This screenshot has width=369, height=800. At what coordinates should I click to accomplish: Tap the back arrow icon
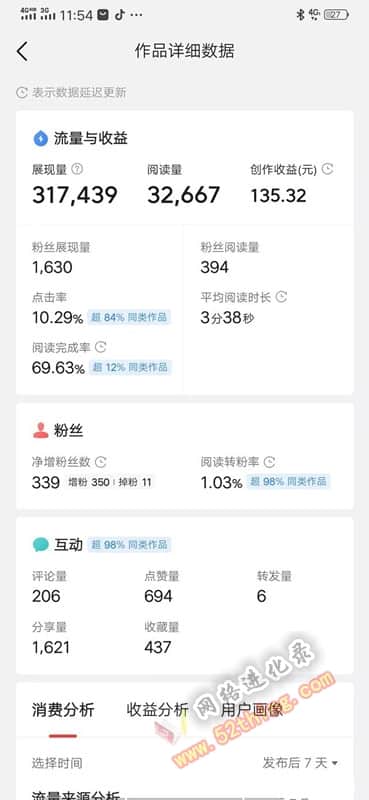(x=22, y=52)
